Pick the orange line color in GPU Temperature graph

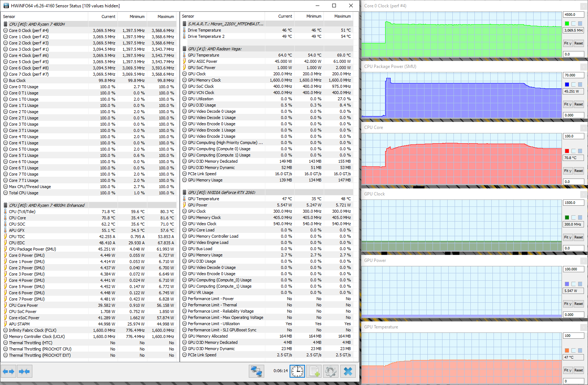click(567, 350)
